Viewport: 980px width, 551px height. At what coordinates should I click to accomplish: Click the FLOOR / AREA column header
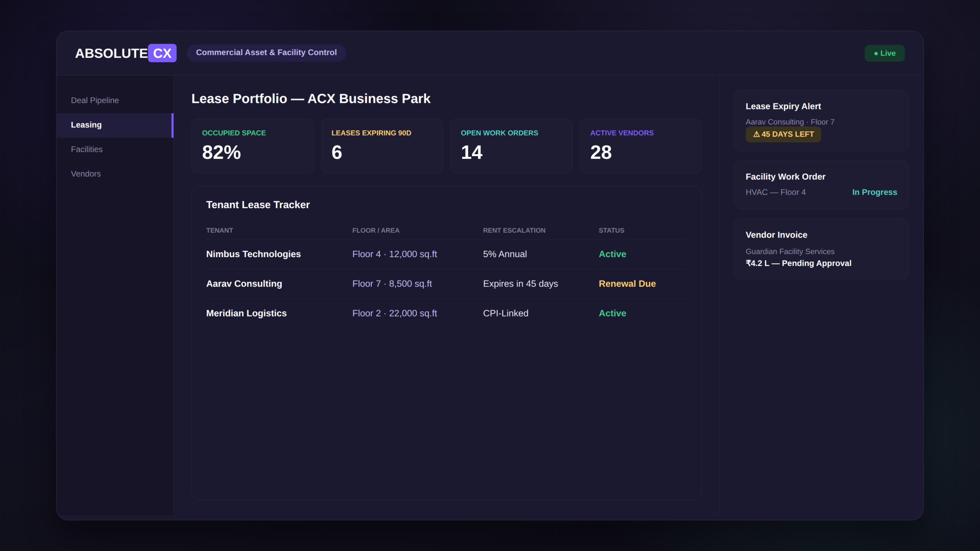point(376,230)
